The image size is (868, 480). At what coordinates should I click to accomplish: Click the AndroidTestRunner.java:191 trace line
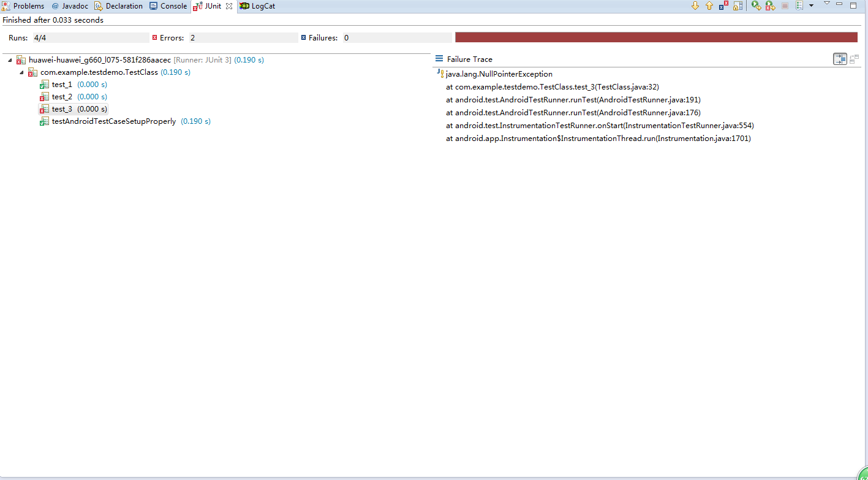[x=573, y=100]
